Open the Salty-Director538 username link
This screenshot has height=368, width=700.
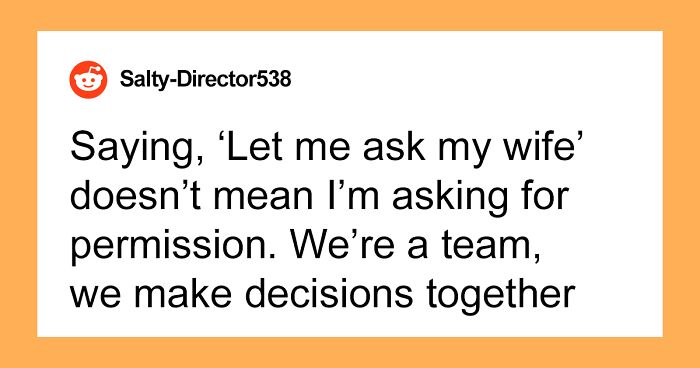click(x=205, y=79)
